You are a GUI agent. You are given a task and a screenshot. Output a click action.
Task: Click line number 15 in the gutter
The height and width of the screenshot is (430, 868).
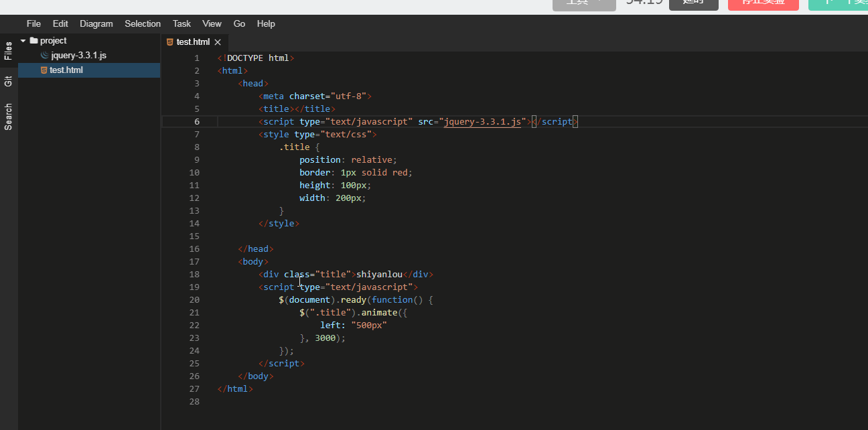pos(195,236)
